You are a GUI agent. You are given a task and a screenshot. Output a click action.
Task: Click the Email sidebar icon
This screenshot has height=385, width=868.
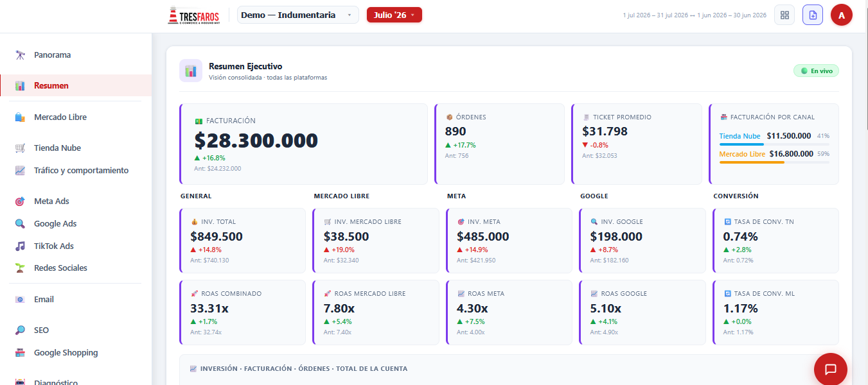coord(21,300)
